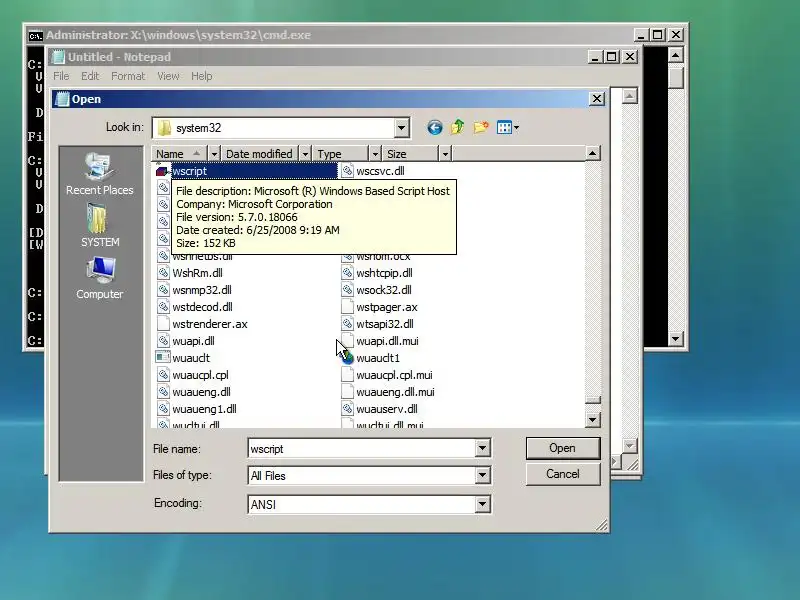The height and width of the screenshot is (600, 800).
Task: Click the Untitled Notepad title icon
Action: [59, 57]
